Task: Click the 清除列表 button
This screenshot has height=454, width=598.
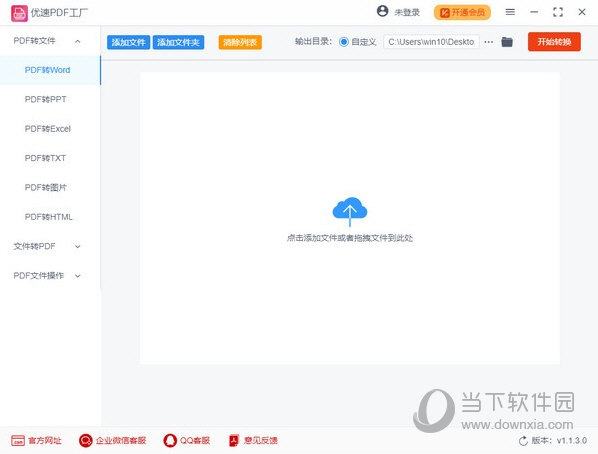Action: 240,42
